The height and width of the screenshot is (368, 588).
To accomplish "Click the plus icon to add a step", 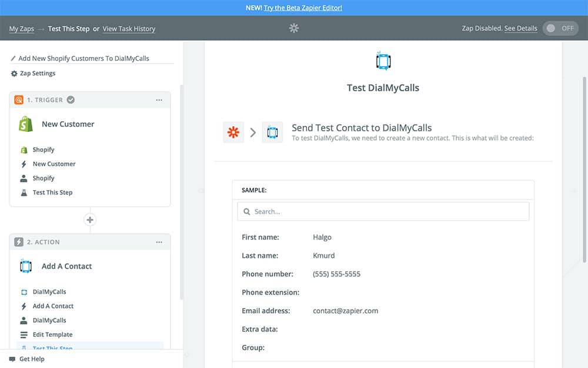I will [x=90, y=220].
